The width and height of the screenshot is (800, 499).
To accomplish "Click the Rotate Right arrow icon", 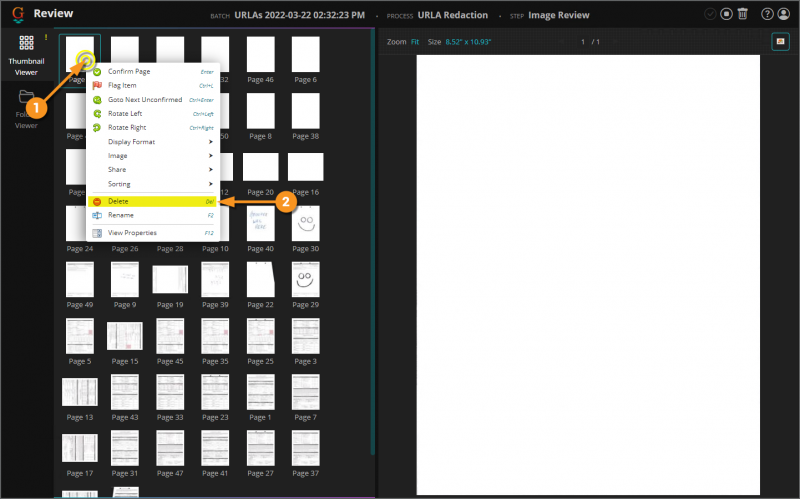I will pos(97,128).
